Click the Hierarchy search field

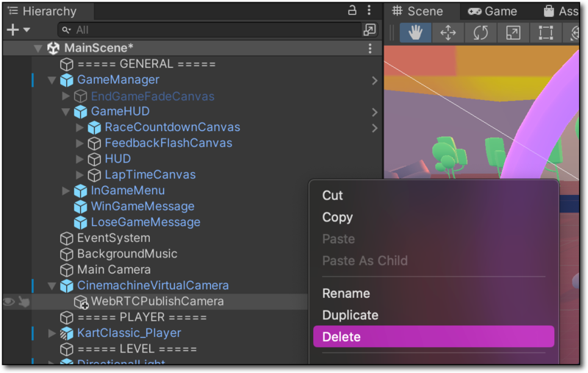pyautogui.click(x=213, y=29)
